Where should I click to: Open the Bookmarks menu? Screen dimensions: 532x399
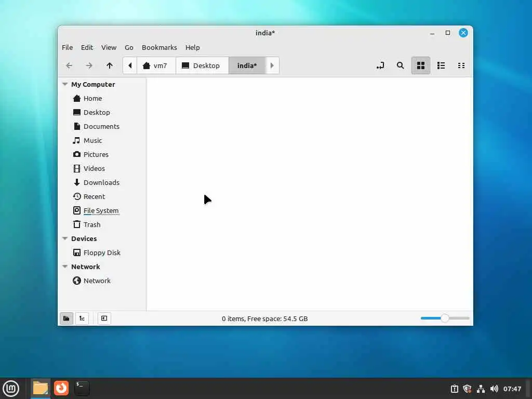[x=159, y=47]
